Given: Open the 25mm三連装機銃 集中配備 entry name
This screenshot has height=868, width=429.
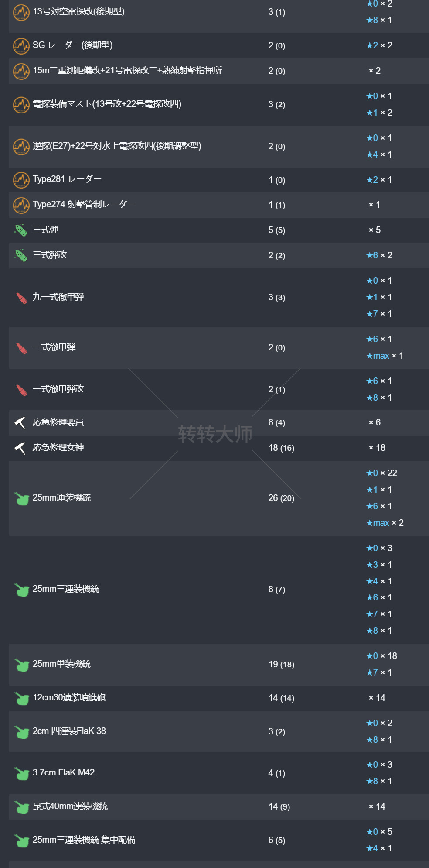Looking at the screenshot, I should (x=84, y=840).
